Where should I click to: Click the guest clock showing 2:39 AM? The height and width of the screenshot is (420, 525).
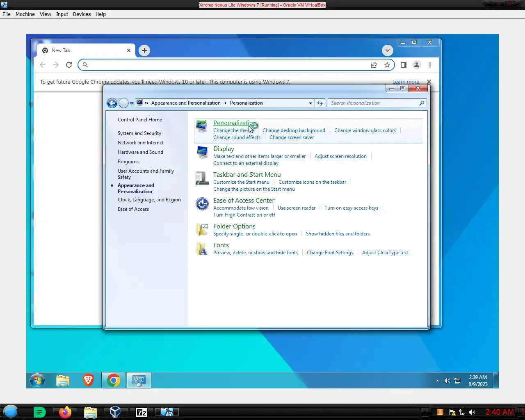click(478, 381)
